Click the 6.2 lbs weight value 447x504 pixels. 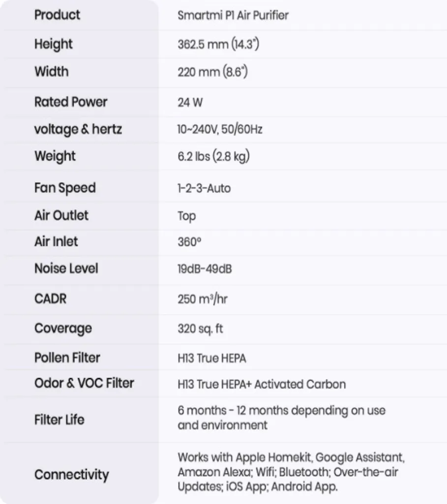(x=213, y=157)
